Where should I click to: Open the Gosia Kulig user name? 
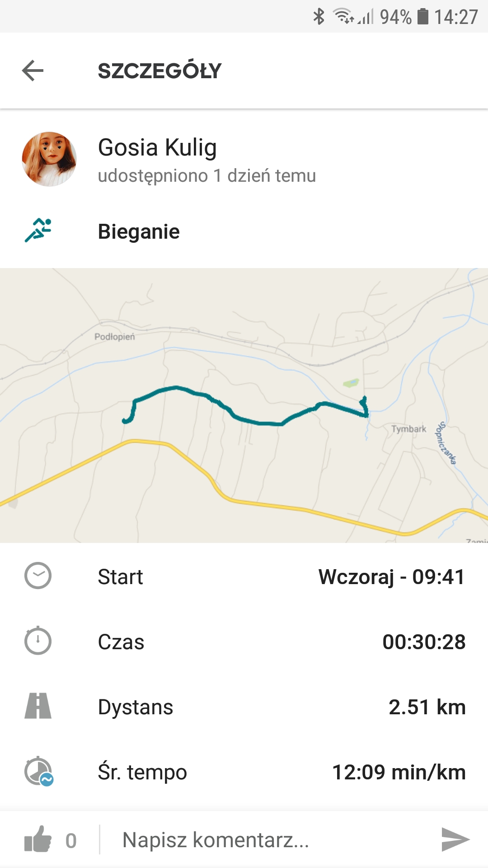(157, 148)
